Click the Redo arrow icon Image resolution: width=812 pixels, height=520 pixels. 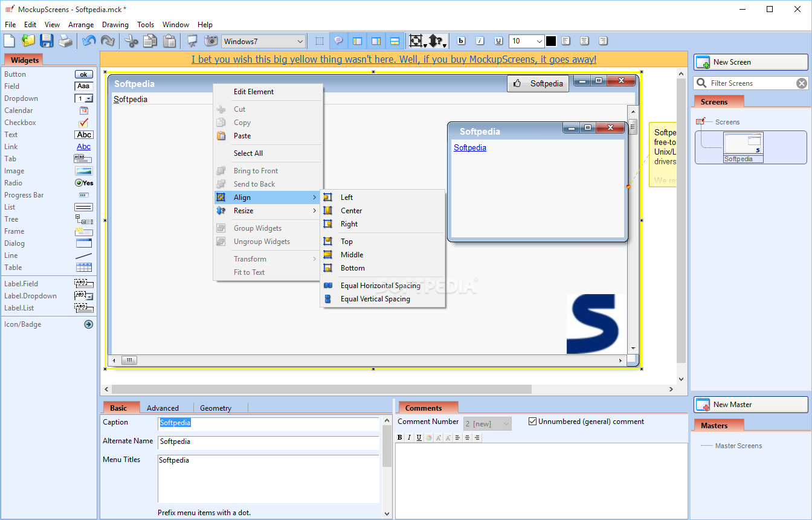coord(108,41)
